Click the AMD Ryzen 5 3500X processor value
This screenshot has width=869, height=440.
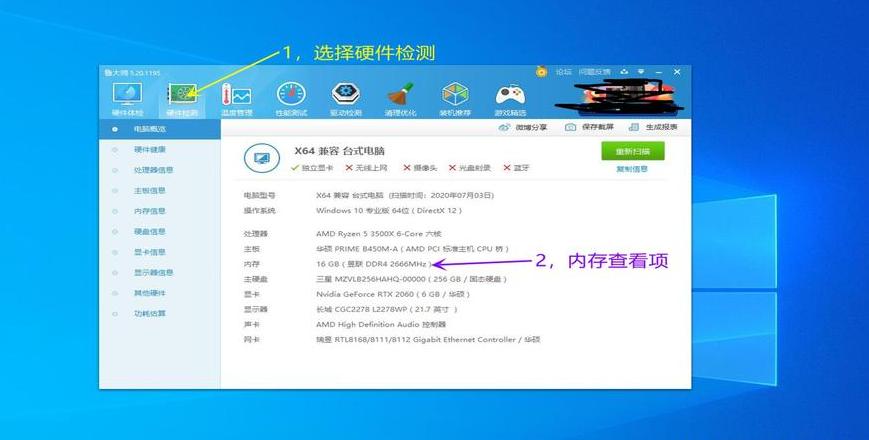point(379,234)
